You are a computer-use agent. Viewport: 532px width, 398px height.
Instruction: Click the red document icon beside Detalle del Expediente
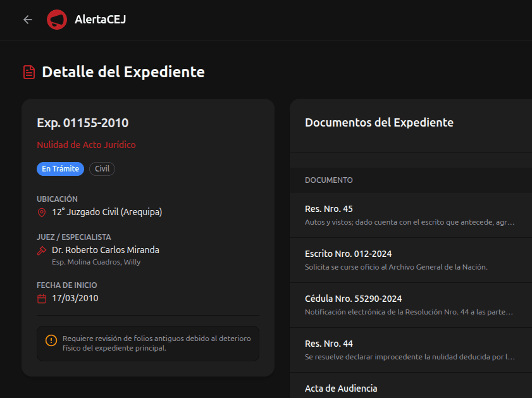tap(28, 72)
